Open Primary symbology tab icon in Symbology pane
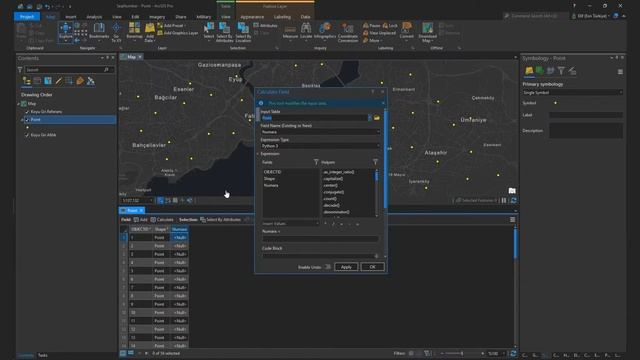The height and width of the screenshot is (360, 640). point(529,71)
